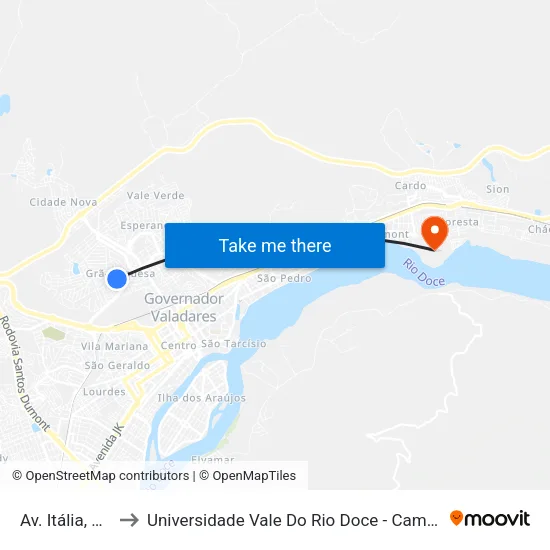The width and height of the screenshot is (550, 550).
Task: Click the Cidade Nova neighborhood label
Action: (63, 202)
